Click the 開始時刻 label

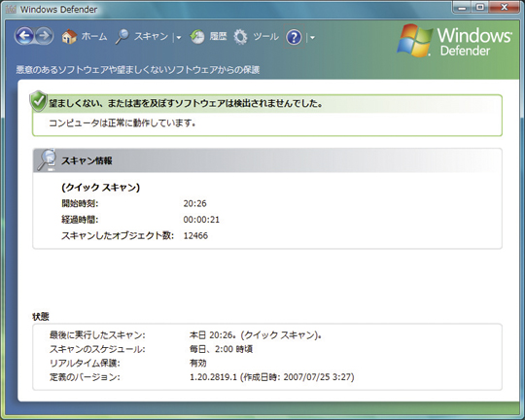[80, 203]
